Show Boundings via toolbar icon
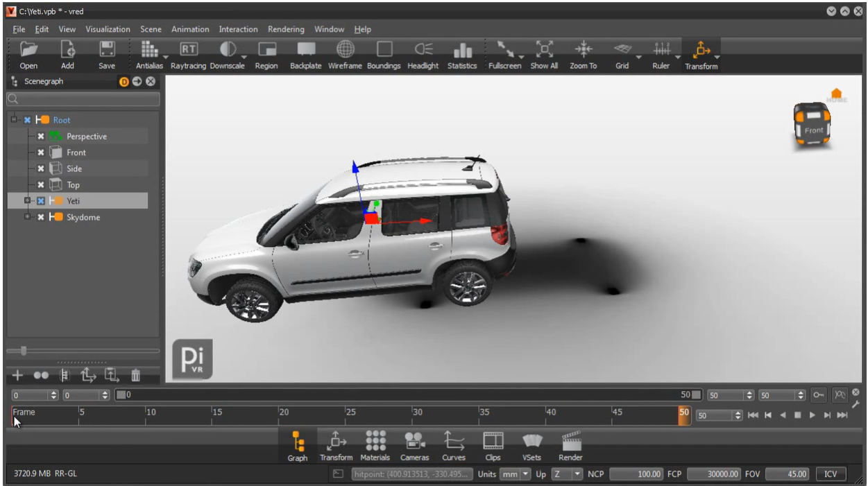Image resolution: width=868 pixels, height=486 pixels. [x=384, y=50]
